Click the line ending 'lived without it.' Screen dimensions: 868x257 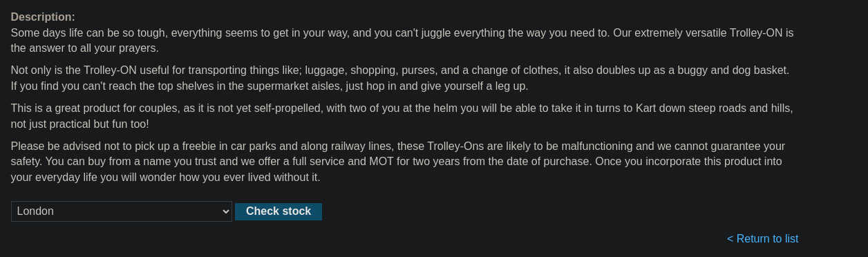tap(166, 178)
